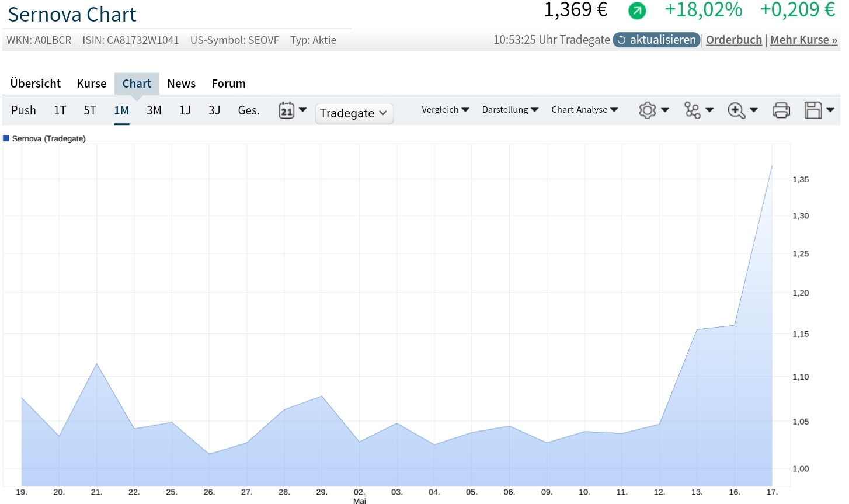Open the Chart-Analyse dropdown
Image resolution: width=849 pixels, height=504 pixels.
coord(584,110)
